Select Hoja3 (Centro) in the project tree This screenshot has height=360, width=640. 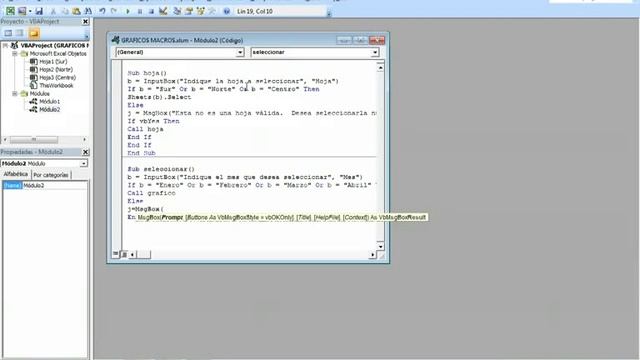coord(58,78)
